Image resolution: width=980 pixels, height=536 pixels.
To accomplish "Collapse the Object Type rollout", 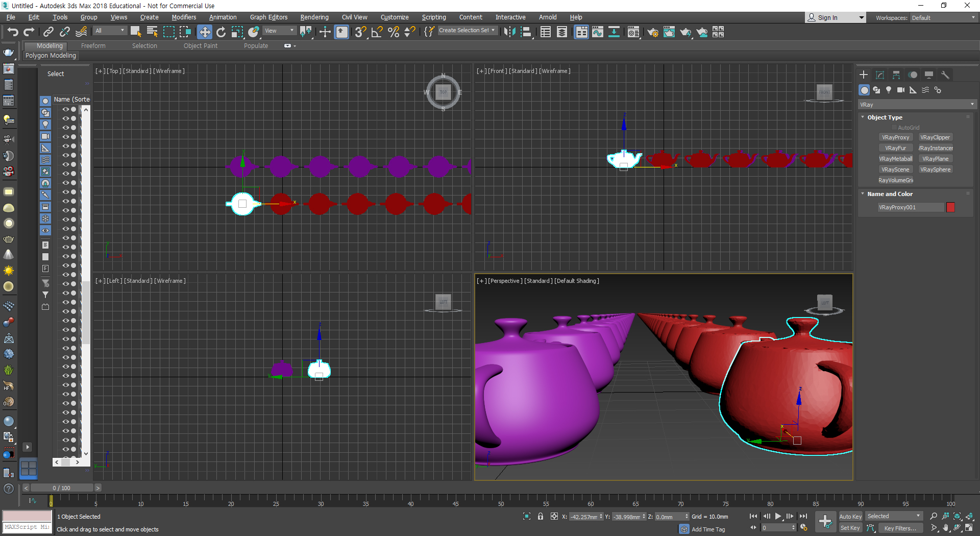I will tap(885, 117).
